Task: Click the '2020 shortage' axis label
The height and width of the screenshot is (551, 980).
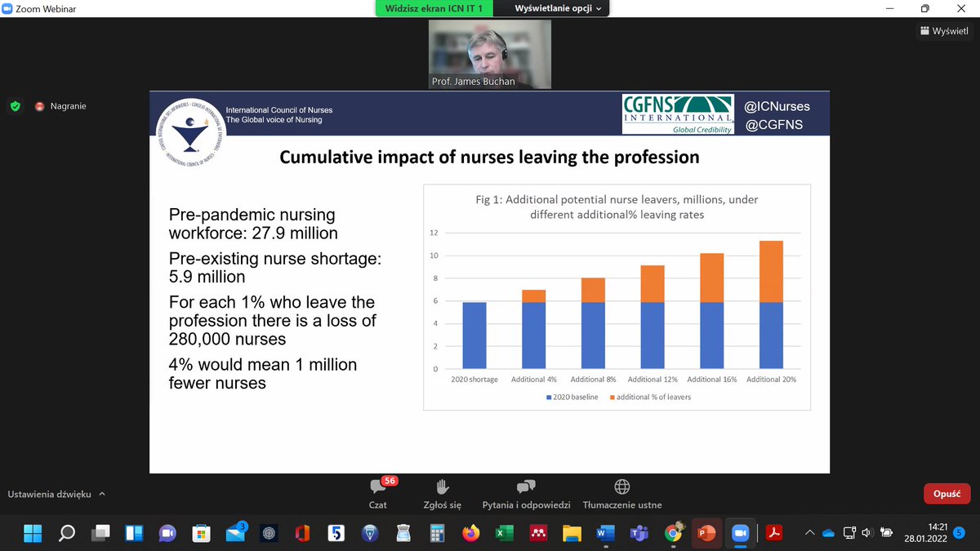Action: pyautogui.click(x=474, y=380)
